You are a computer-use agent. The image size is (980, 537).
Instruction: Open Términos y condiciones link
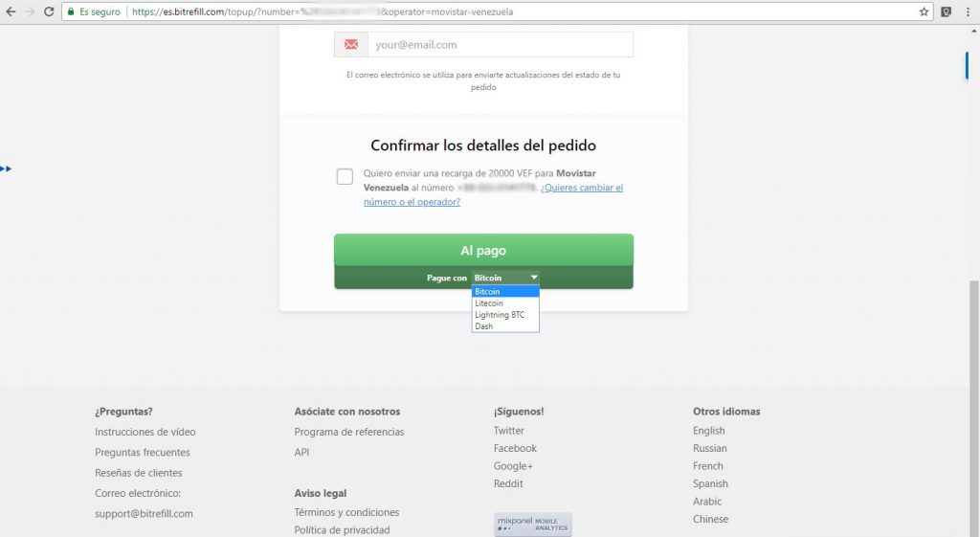coord(346,512)
